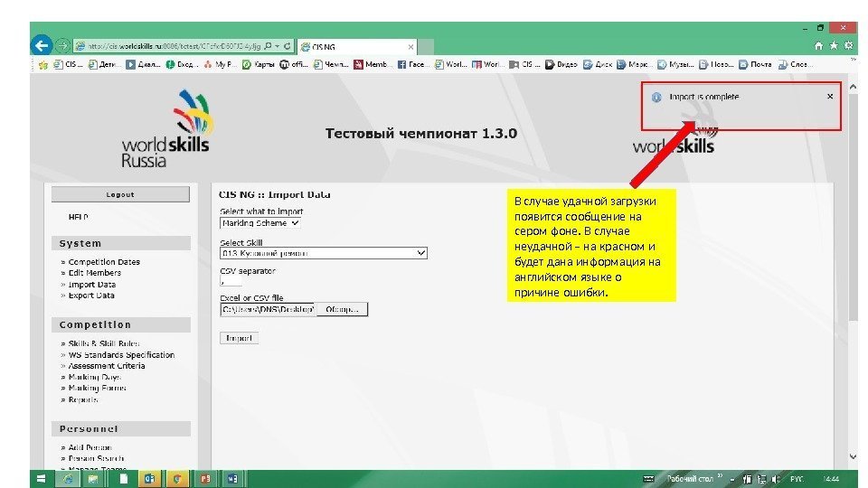The image size is (868, 488).
Task: Open the Диал... bookmark
Action: [143, 65]
